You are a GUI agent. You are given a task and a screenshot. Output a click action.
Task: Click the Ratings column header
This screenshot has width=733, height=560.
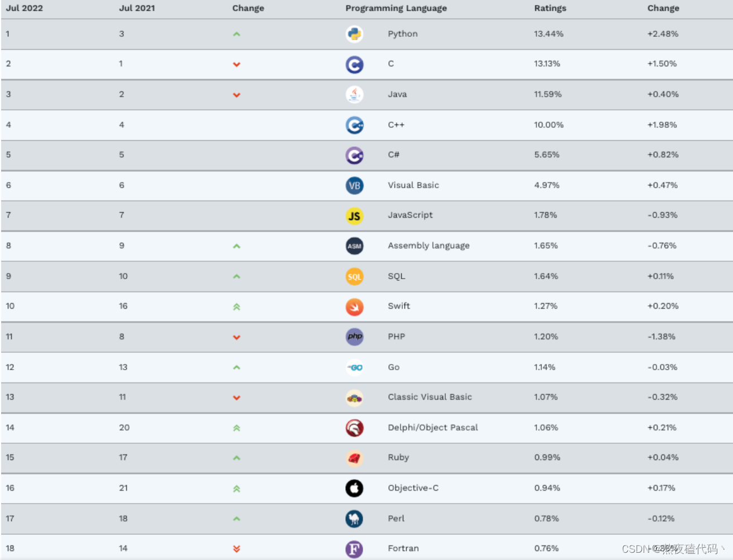[x=550, y=8]
